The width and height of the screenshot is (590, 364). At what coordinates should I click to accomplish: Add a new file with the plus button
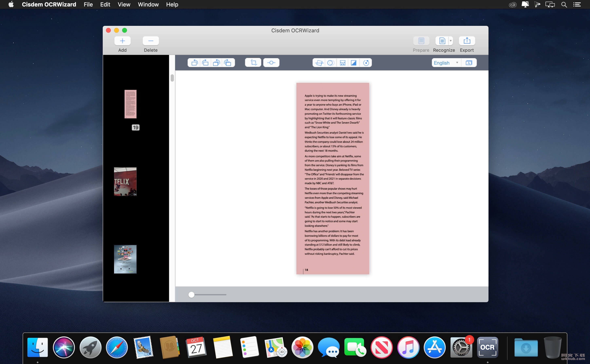122,41
